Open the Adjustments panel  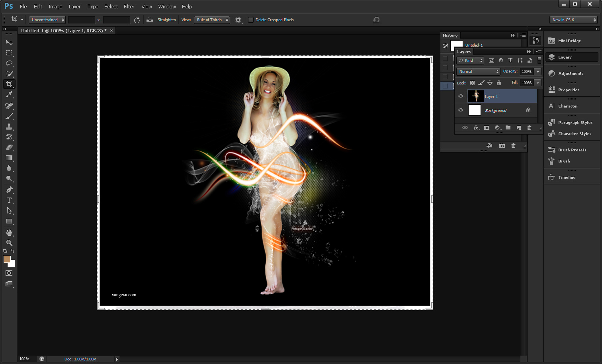571,73
